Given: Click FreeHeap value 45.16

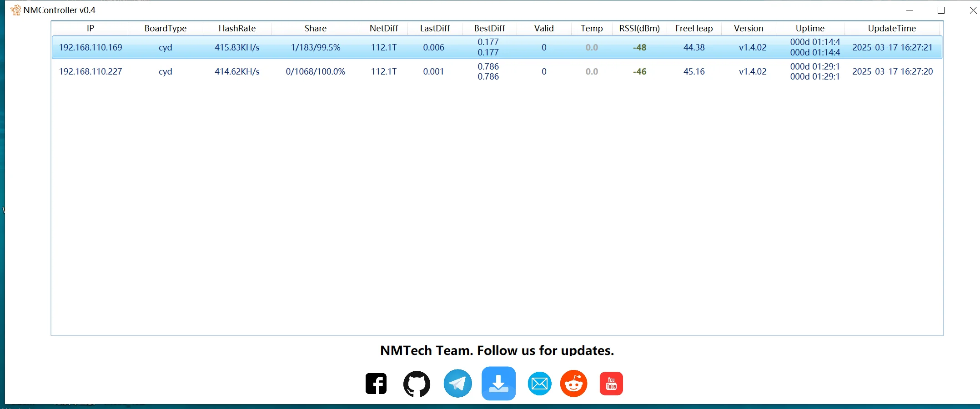Looking at the screenshot, I should pos(694,71).
